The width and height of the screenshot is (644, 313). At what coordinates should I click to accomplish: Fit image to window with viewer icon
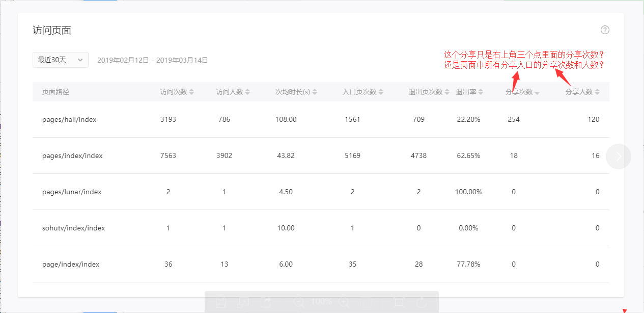pos(399,302)
